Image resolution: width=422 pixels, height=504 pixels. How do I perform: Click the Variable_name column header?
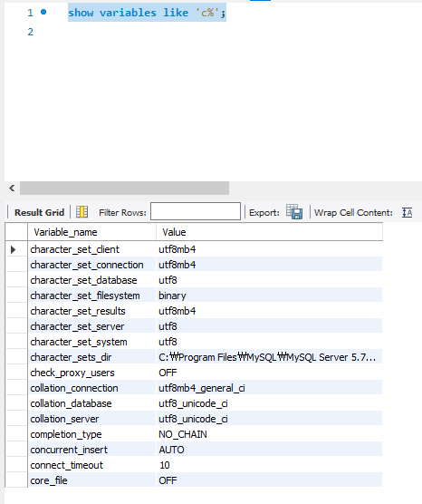pyautogui.click(x=91, y=232)
